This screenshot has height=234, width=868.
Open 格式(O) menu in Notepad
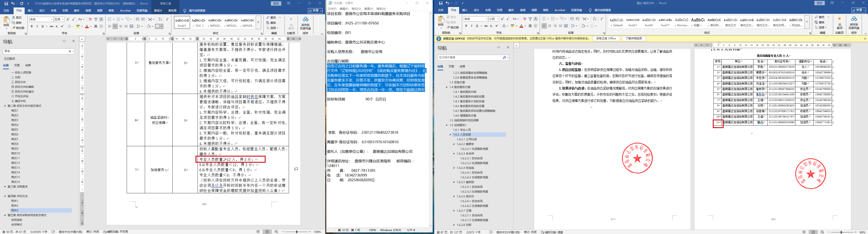[356, 9]
